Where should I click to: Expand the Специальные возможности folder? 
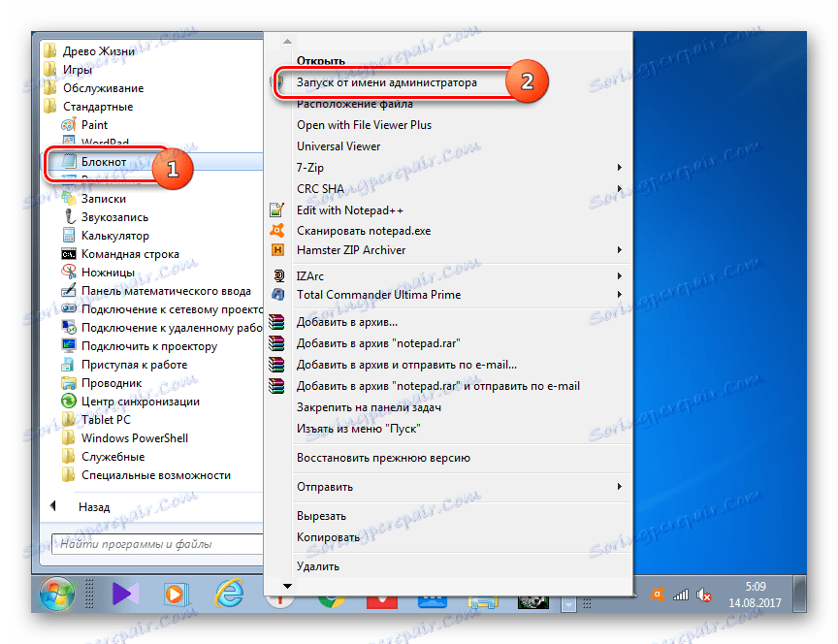[145, 475]
